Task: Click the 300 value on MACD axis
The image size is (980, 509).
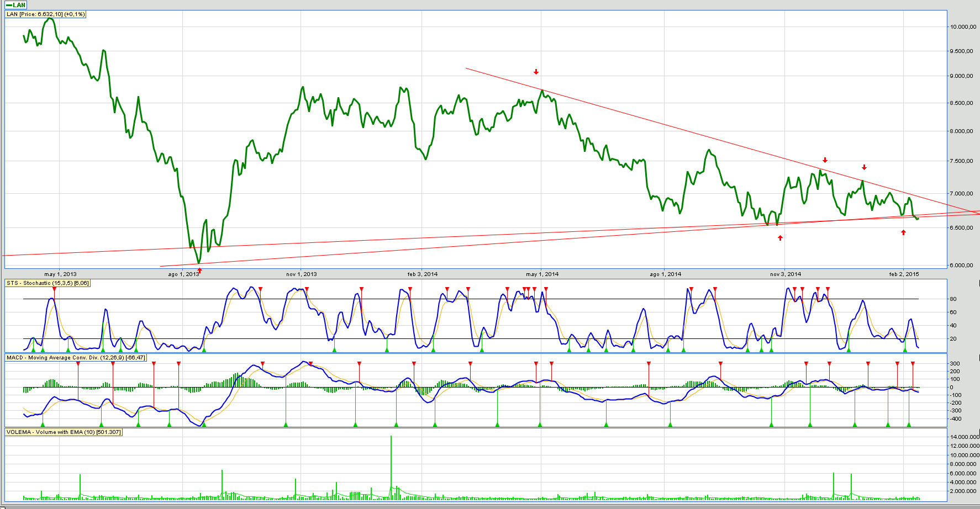Action: [955, 364]
